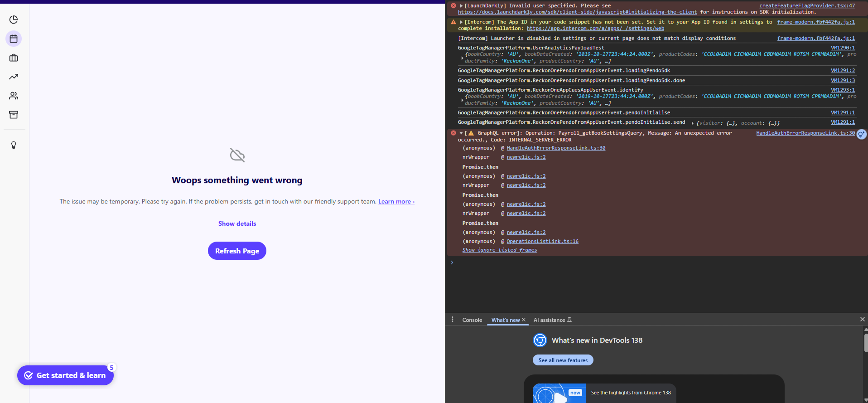Viewport: 868px width, 403px height.
Task: Switch to the Console drawer tab
Action: point(472,320)
